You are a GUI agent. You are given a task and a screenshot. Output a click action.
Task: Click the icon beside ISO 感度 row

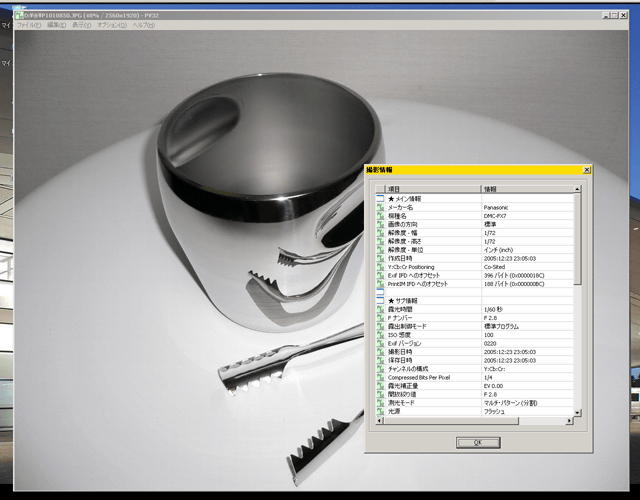380,335
